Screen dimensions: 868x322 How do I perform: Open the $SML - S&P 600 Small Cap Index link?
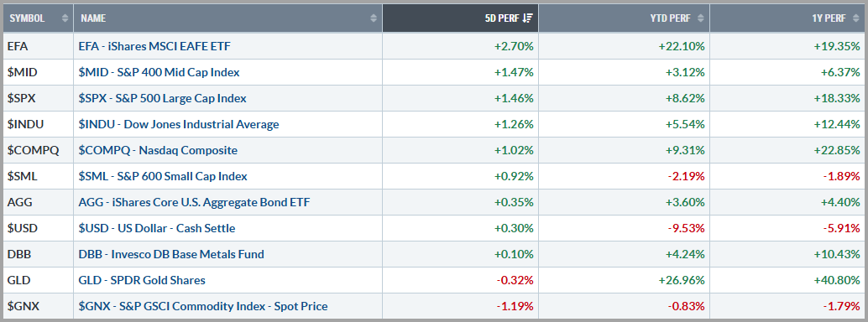(163, 176)
